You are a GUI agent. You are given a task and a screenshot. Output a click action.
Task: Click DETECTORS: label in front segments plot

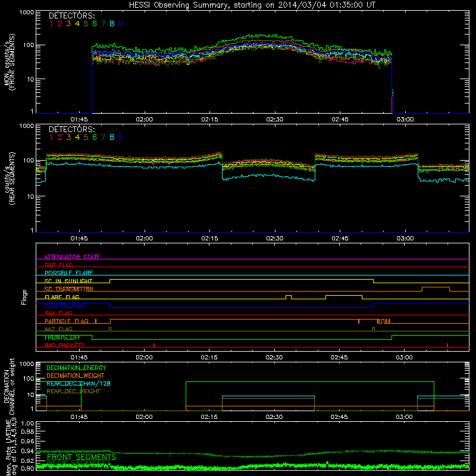click(x=71, y=16)
